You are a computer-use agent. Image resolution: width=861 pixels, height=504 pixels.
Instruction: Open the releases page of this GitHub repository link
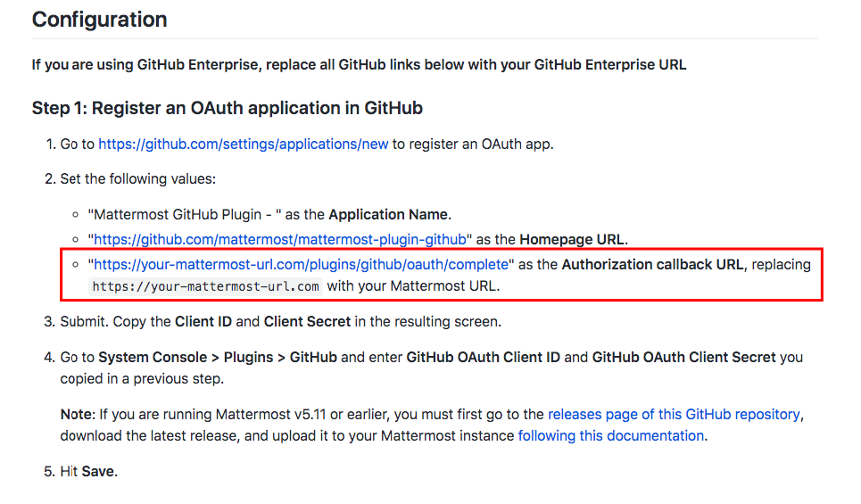point(674,415)
